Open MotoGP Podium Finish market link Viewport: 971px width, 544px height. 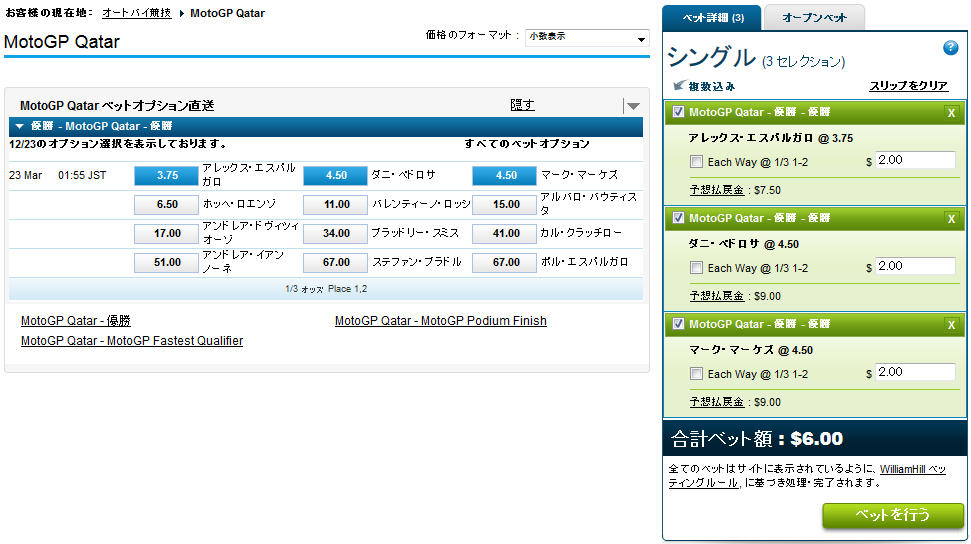point(440,321)
